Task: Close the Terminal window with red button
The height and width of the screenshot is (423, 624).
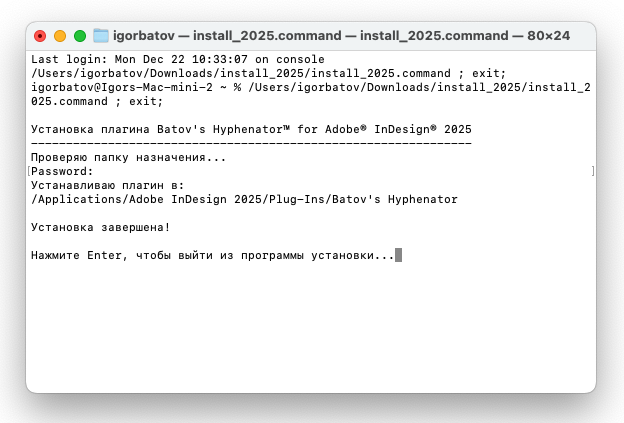Action: (40, 36)
